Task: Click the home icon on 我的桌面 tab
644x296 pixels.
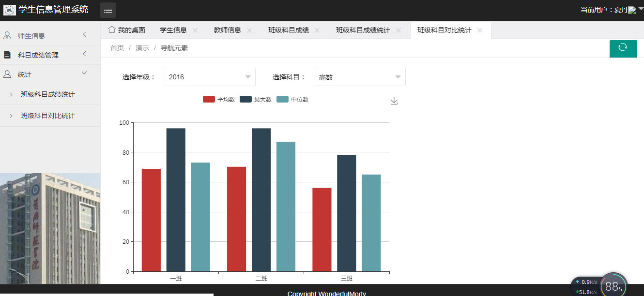Action: point(112,30)
